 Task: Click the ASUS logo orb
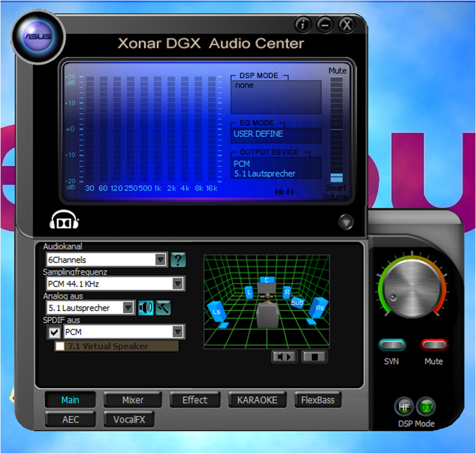(x=38, y=37)
